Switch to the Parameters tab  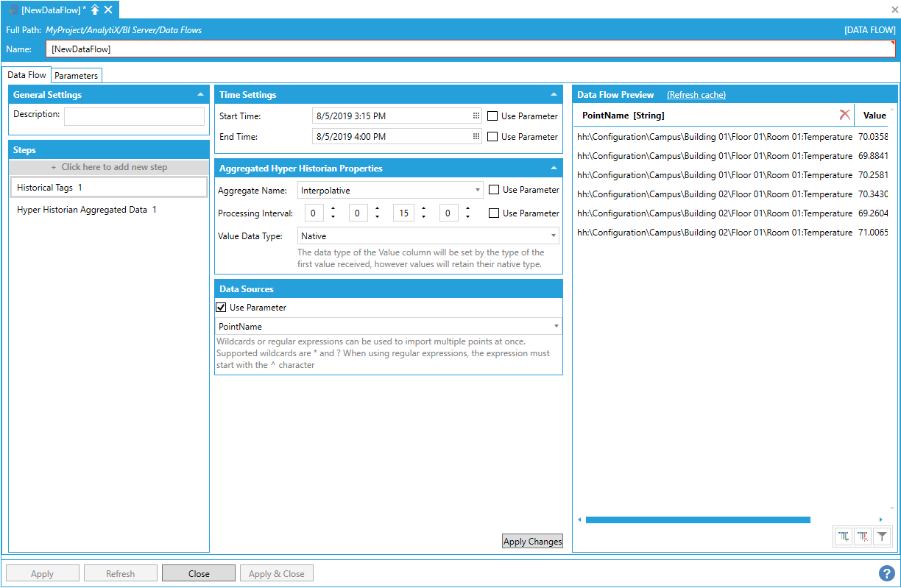click(76, 76)
